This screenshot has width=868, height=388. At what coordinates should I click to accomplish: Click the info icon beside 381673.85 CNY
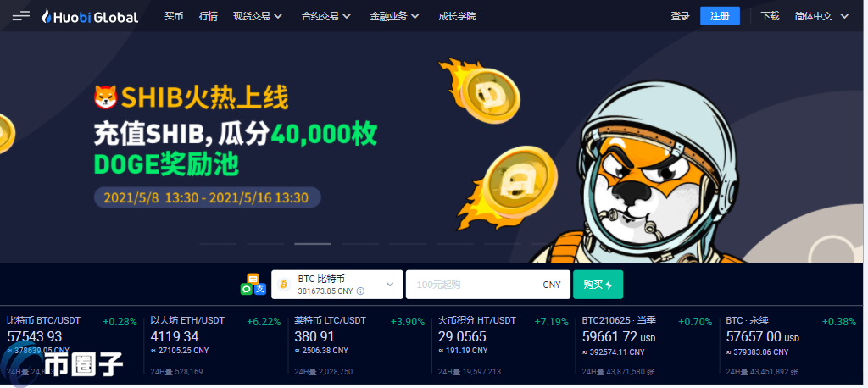click(x=360, y=291)
